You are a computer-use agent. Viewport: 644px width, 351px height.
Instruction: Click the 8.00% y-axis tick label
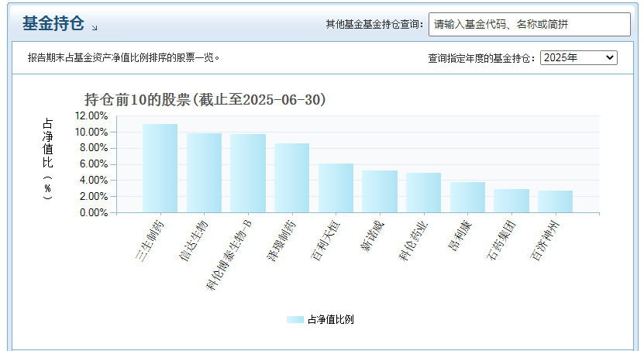click(x=94, y=148)
